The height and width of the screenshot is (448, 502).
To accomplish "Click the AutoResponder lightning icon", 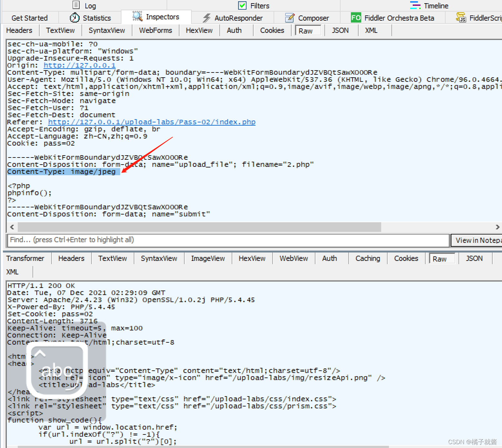I will [x=207, y=18].
